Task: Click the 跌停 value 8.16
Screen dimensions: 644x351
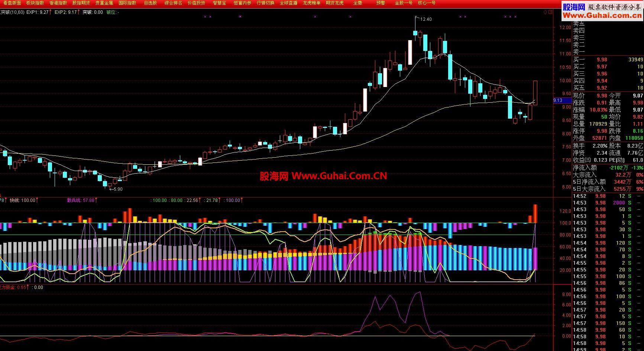Action: (x=638, y=131)
